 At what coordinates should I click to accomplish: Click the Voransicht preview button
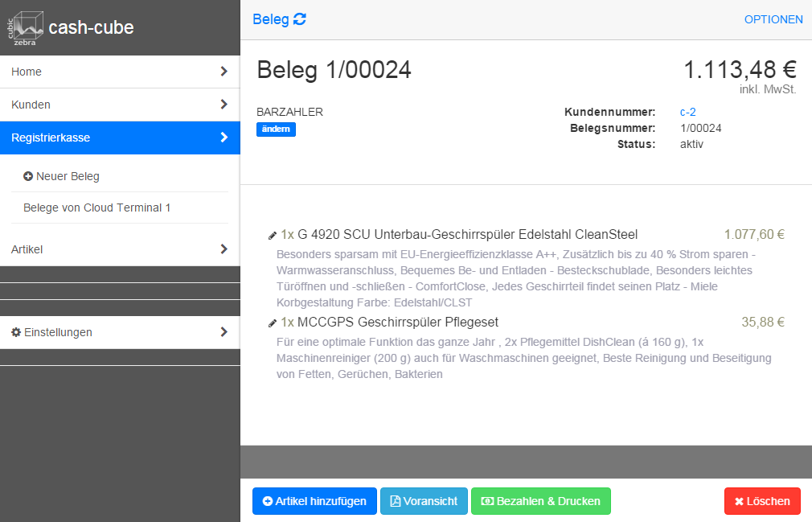pyautogui.click(x=424, y=501)
